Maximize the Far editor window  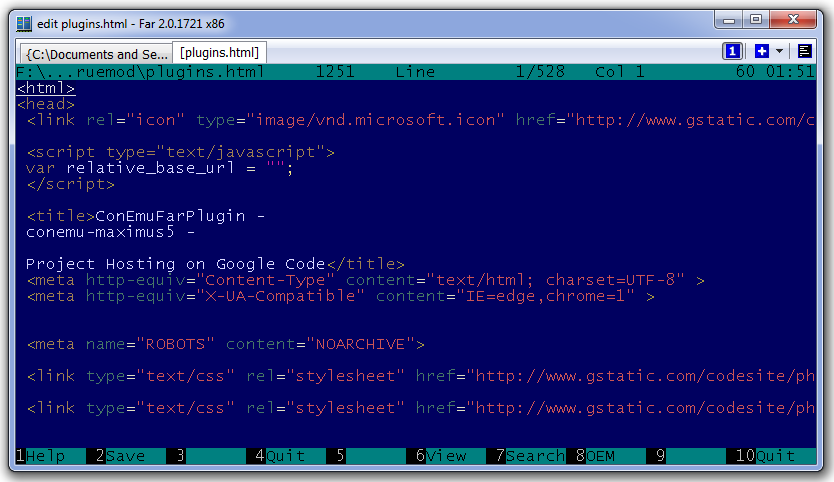(755, 20)
